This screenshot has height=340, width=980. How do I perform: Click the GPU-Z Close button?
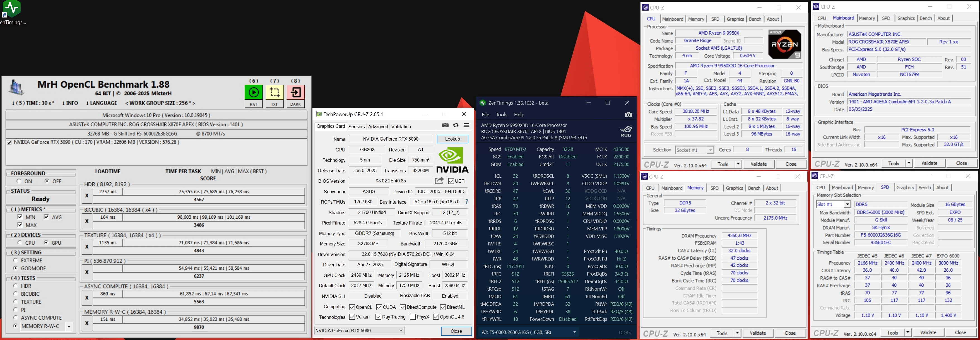pyautogui.click(x=456, y=331)
